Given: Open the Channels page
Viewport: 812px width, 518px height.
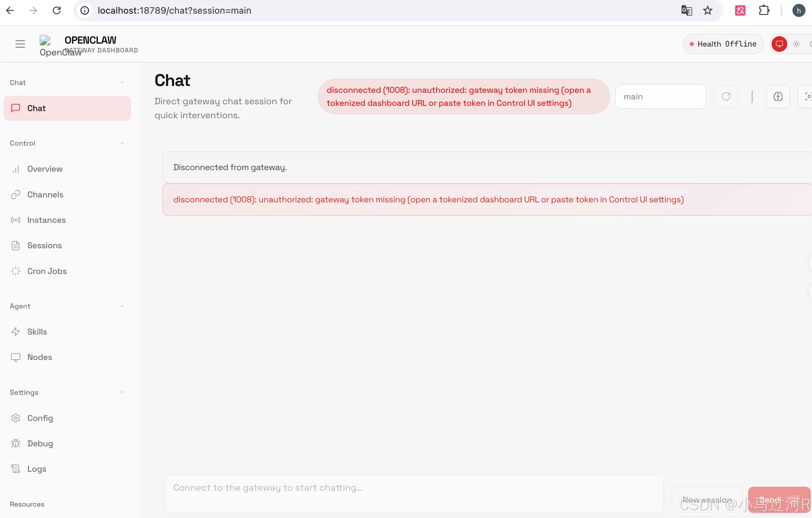Looking at the screenshot, I should click(45, 194).
